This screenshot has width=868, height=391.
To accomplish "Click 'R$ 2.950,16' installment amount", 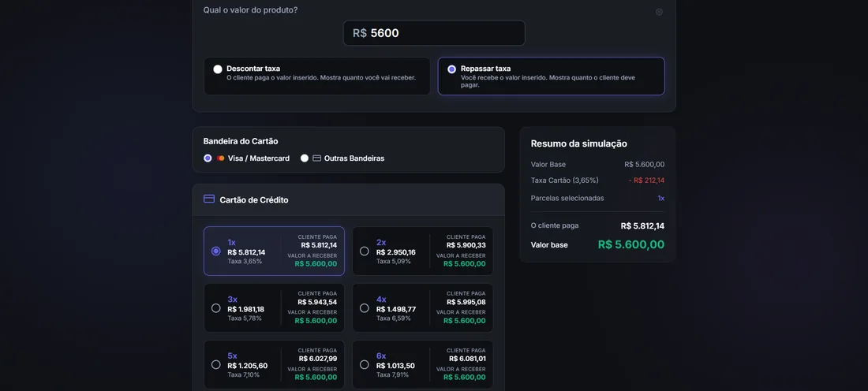I will [396, 252].
